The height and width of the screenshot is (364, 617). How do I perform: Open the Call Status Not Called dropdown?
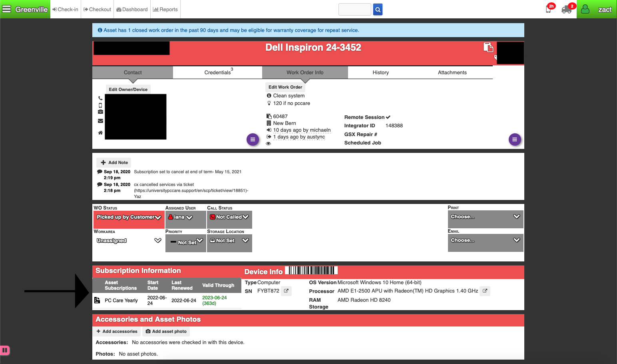(x=229, y=217)
